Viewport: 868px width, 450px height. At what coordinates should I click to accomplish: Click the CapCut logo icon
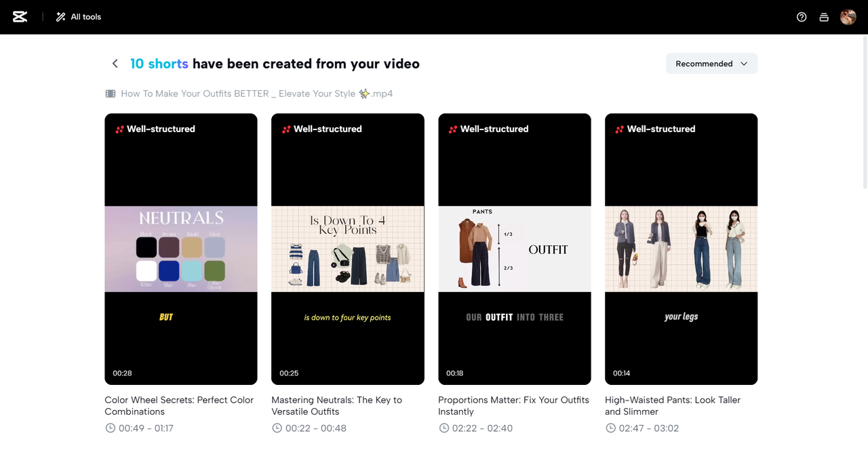point(20,17)
